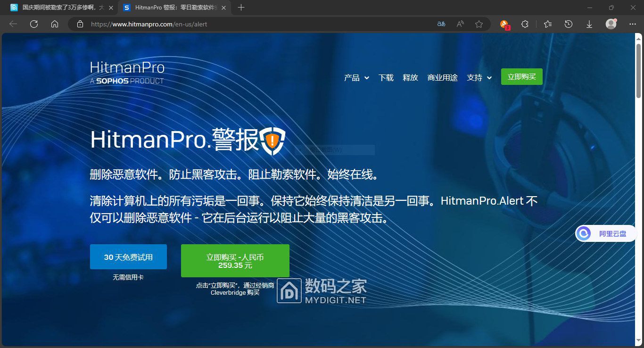Add page to favorites with star icon
The height and width of the screenshot is (348, 644).
(479, 24)
